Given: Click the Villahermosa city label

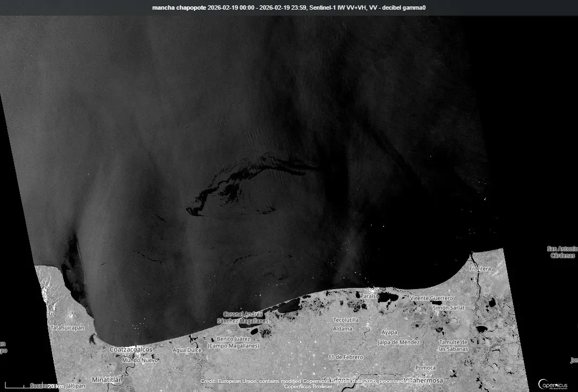Looking at the screenshot, I should coord(424,380).
